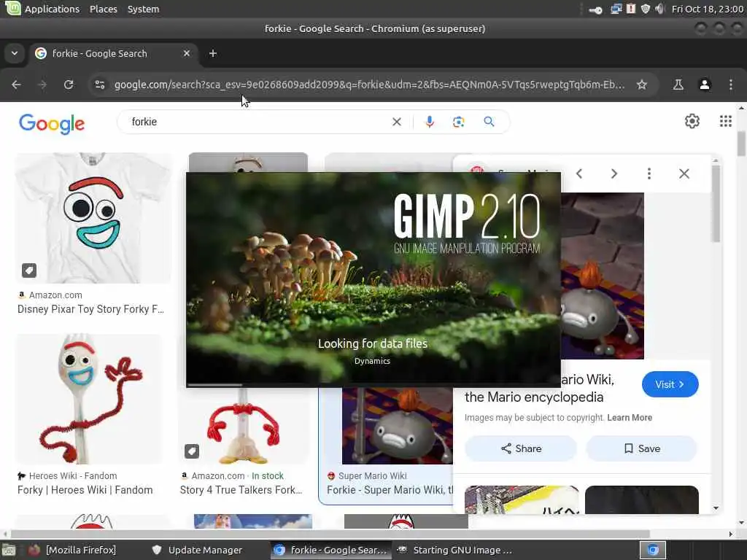Click the product tag icon on T-shirt image
Image resolution: width=747 pixels, height=560 pixels.
click(29, 271)
